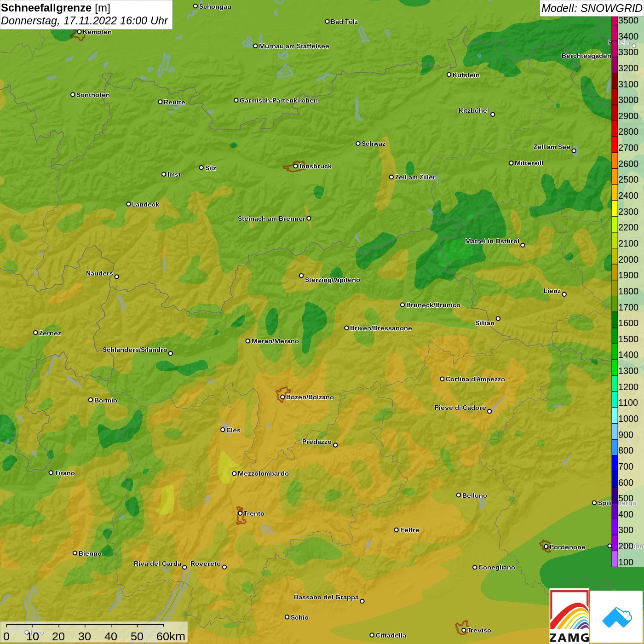644x644 pixels.
Task: Click the Feltre location dot
Action: pos(396,530)
